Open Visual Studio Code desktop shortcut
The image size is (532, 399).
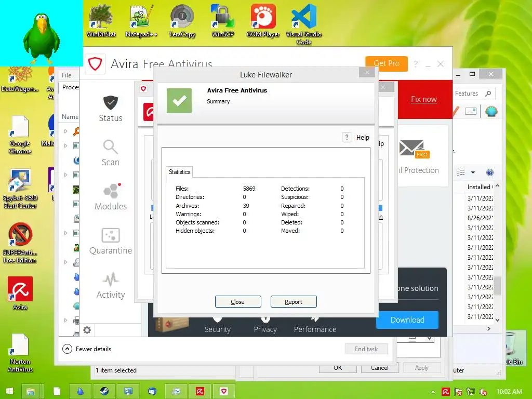click(x=303, y=24)
